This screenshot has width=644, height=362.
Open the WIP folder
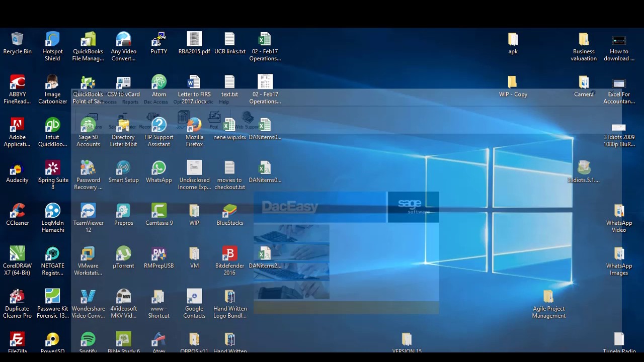pyautogui.click(x=194, y=215)
